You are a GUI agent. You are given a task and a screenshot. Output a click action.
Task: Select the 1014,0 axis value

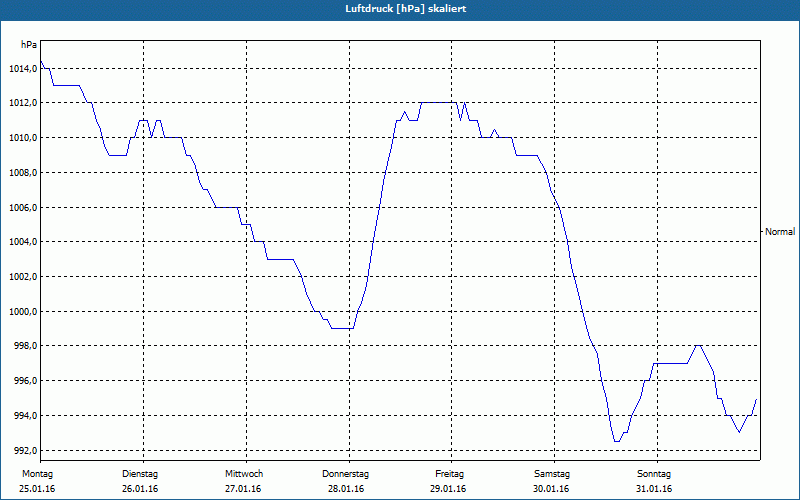point(22,68)
